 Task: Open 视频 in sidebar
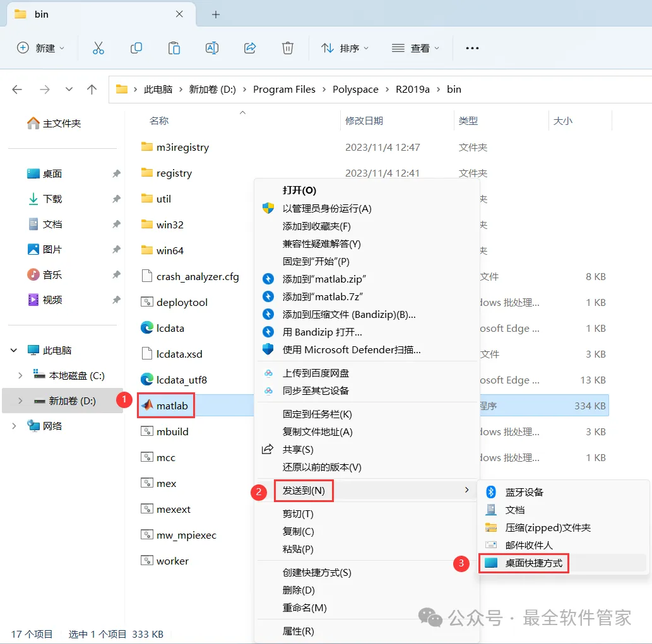click(52, 300)
